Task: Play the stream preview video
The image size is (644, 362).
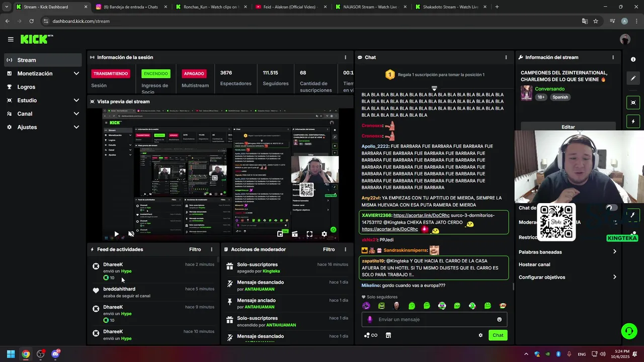Action: [x=116, y=234]
